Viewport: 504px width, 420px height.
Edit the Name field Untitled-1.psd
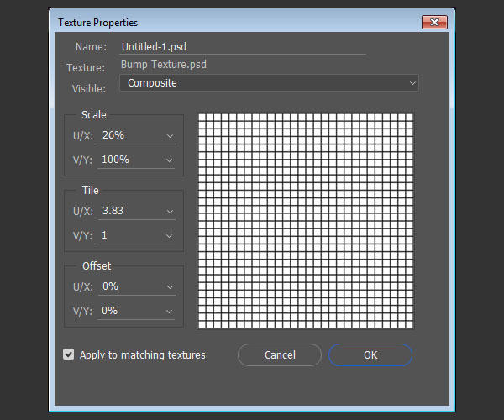pos(243,47)
